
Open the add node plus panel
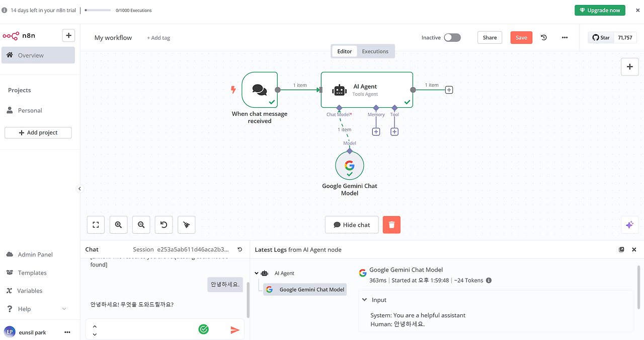629,66
